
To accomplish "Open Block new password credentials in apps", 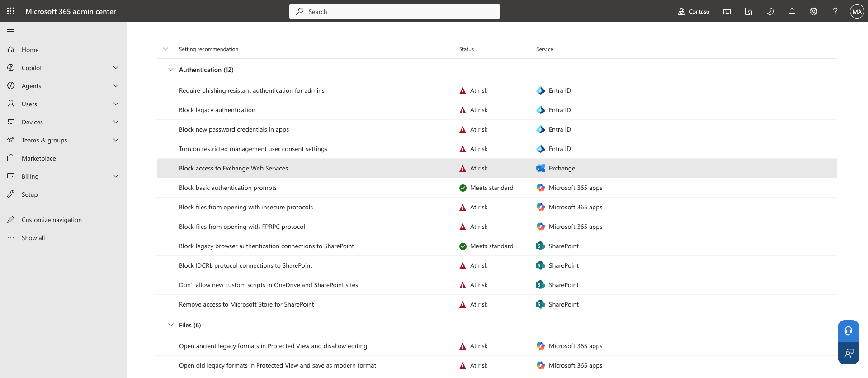I will click(234, 129).
